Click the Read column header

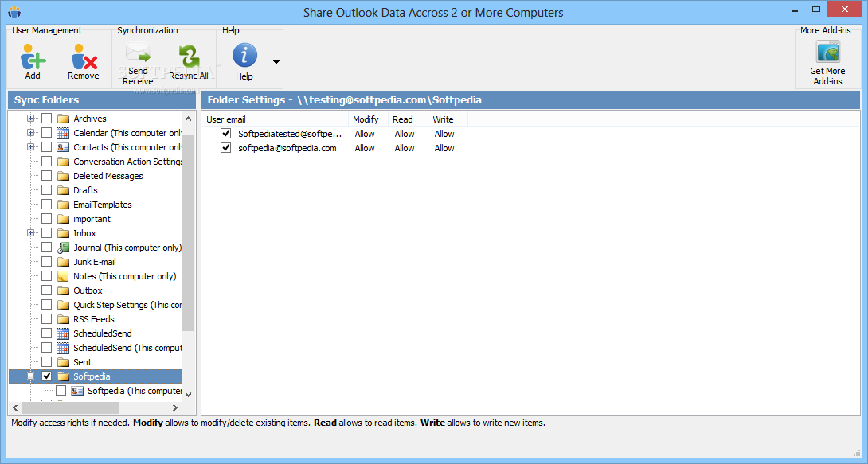point(408,119)
